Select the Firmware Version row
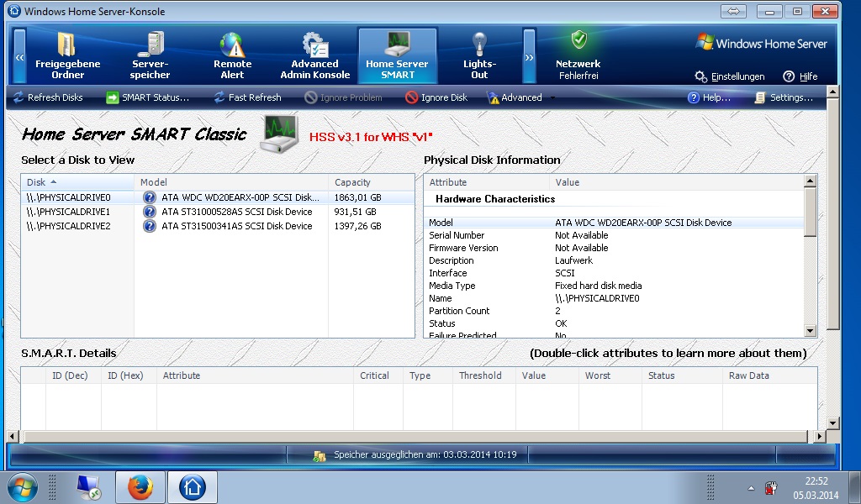The width and height of the screenshot is (861, 504). tap(614, 248)
